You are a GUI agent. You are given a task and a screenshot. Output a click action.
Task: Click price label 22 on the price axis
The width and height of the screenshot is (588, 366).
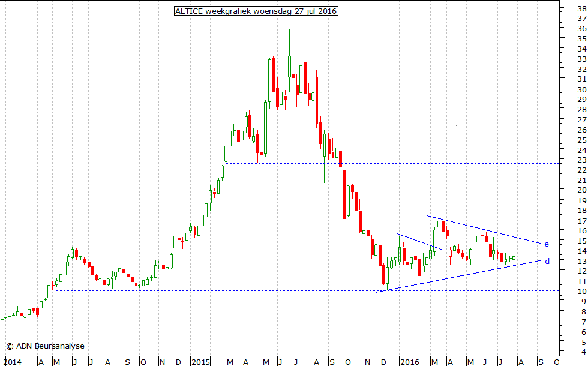pyautogui.click(x=582, y=170)
